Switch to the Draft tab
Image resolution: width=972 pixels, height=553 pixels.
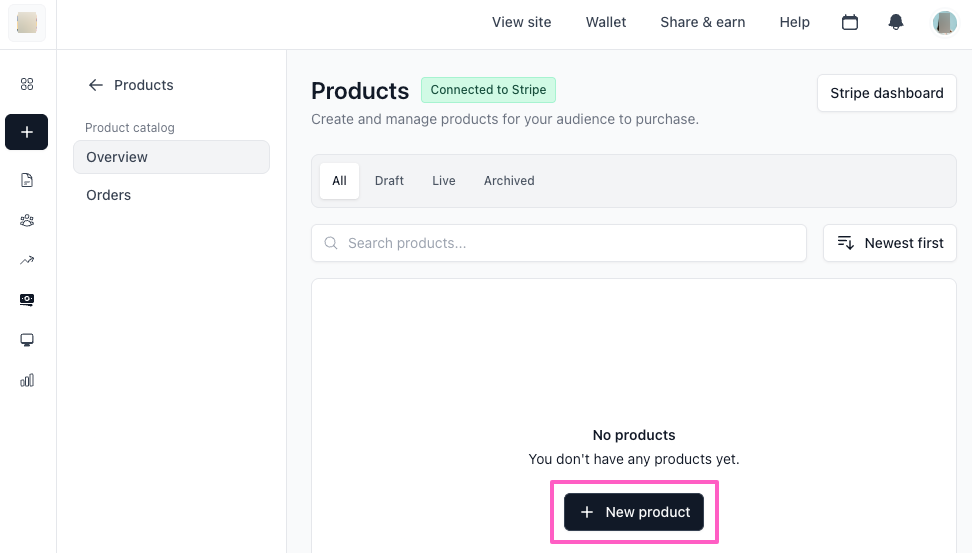click(389, 181)
